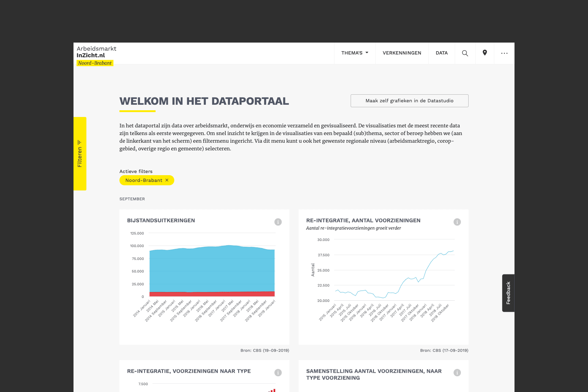Click the blue area in Bijstandsuitkeringen chart
Viewport: 588px width, 392px height.
(212, 269)
